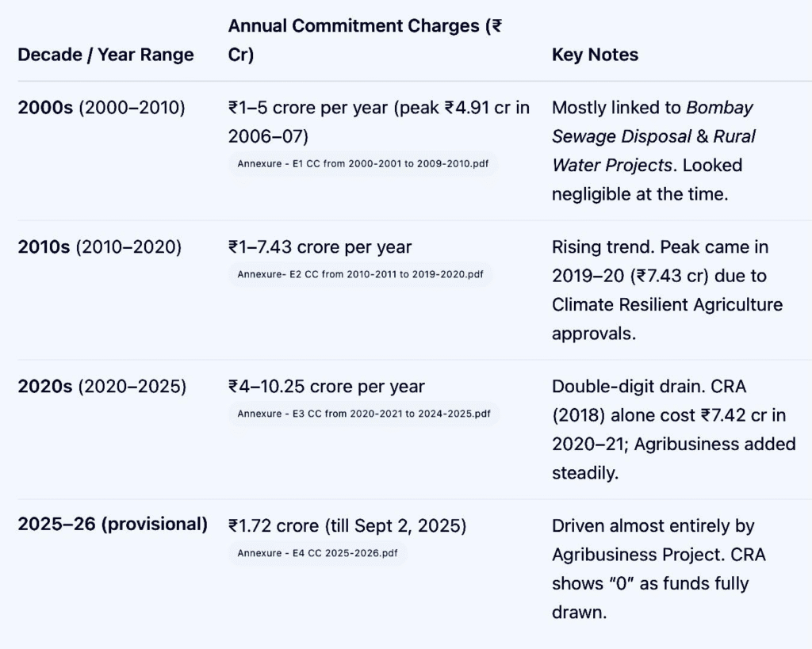The width and height of the screenshot is (812, 649).
Task: Select the '2025–26 (provisional)' row label
Action: coord(113,525)
